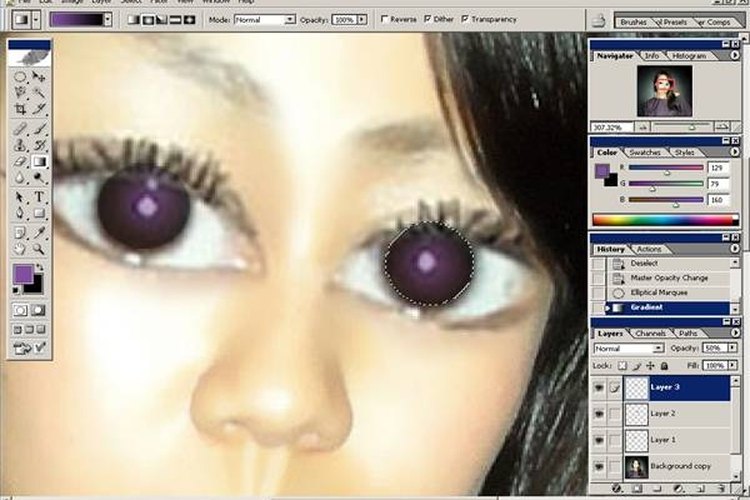
Task: Swap foreground and background colors
Action: (x=40, y=267)
